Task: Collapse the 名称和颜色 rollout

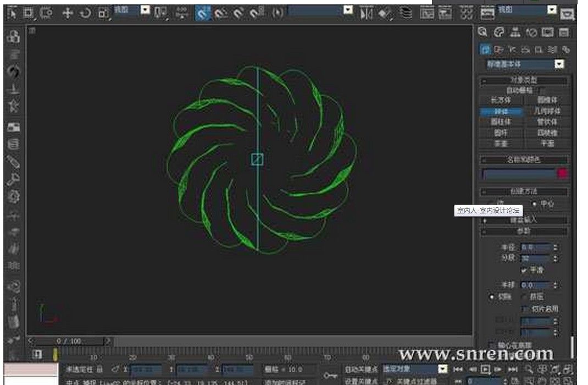Action: pyautogui.click(x=524, y=159)
